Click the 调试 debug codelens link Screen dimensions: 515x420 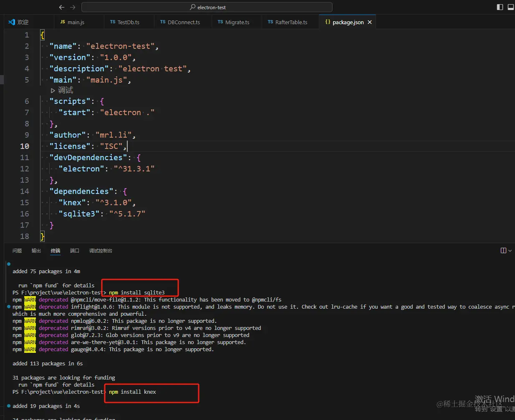66,90
